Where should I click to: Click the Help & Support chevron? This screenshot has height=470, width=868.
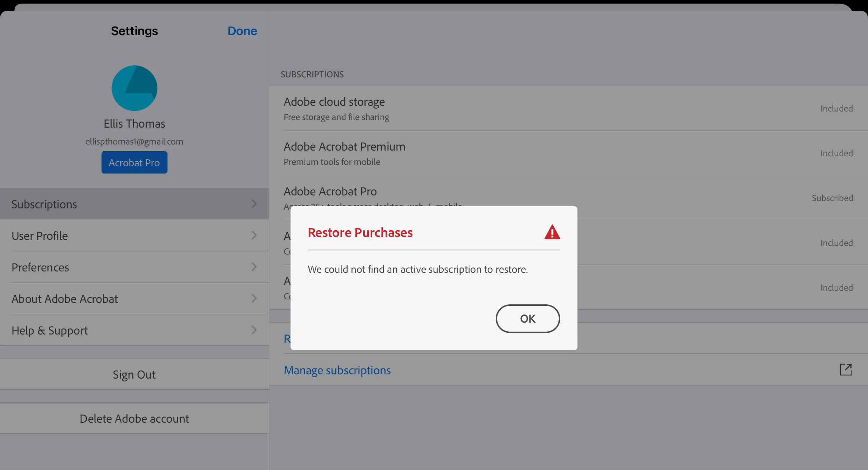(x=254, y=330)
